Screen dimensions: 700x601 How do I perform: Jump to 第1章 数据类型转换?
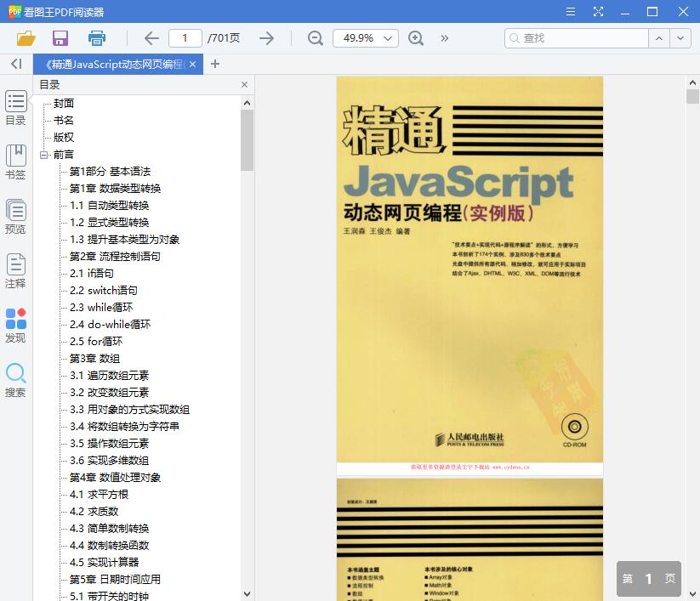pos(115,188)
